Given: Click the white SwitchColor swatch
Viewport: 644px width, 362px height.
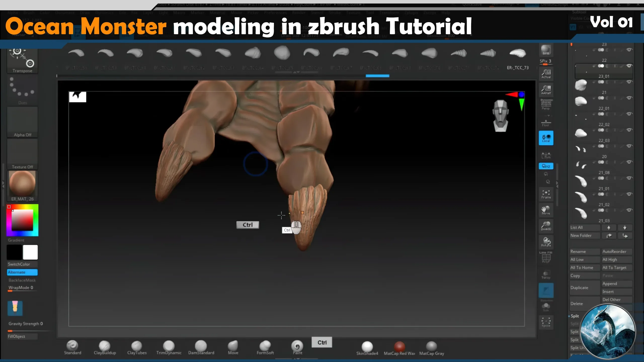Looking at the screenshot, I should tap(30, 252).
